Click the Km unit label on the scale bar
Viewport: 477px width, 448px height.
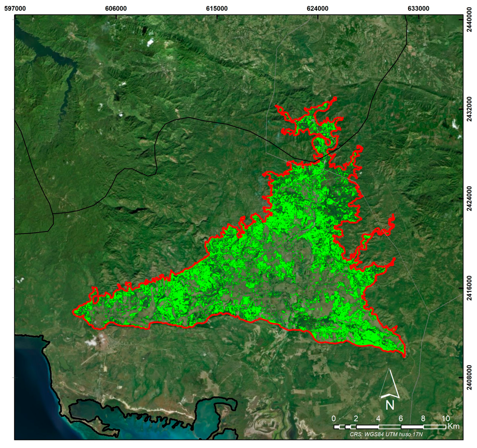[453, 426]
